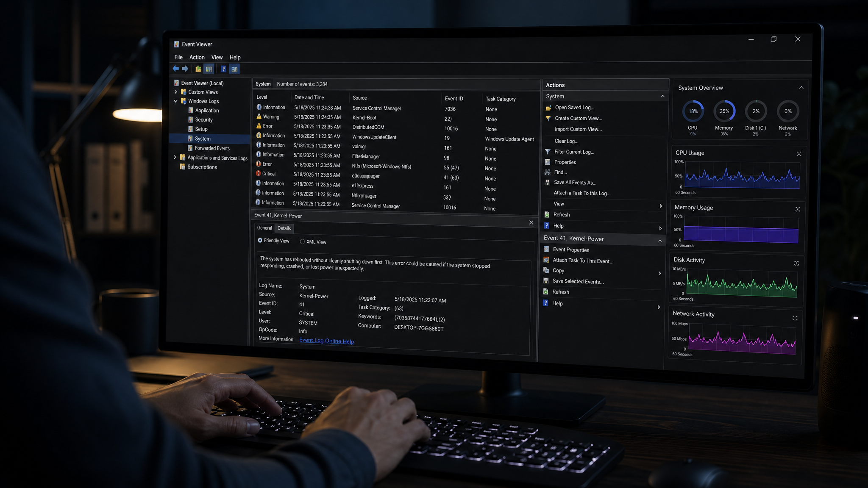Click Attach a Task To this Log... action
This screenshot has height=488, width=868.
coord(582,193)
